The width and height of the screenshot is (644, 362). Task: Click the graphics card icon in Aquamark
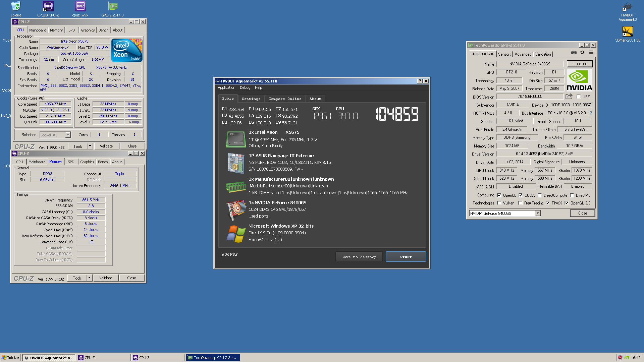(x=236, y=210)
